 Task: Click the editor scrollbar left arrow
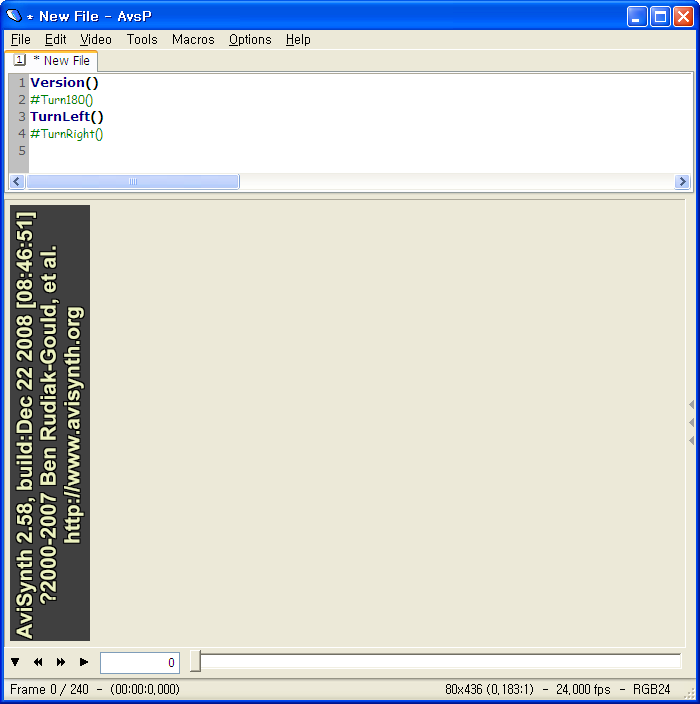pos(17,181)
